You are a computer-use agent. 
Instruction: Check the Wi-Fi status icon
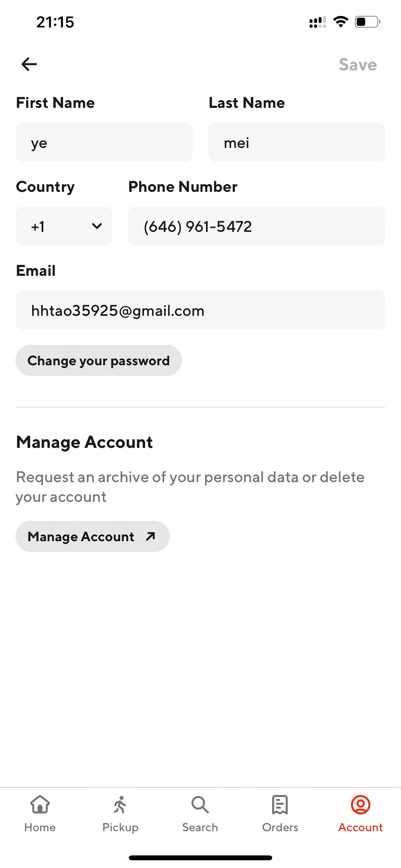click(340, 22)
